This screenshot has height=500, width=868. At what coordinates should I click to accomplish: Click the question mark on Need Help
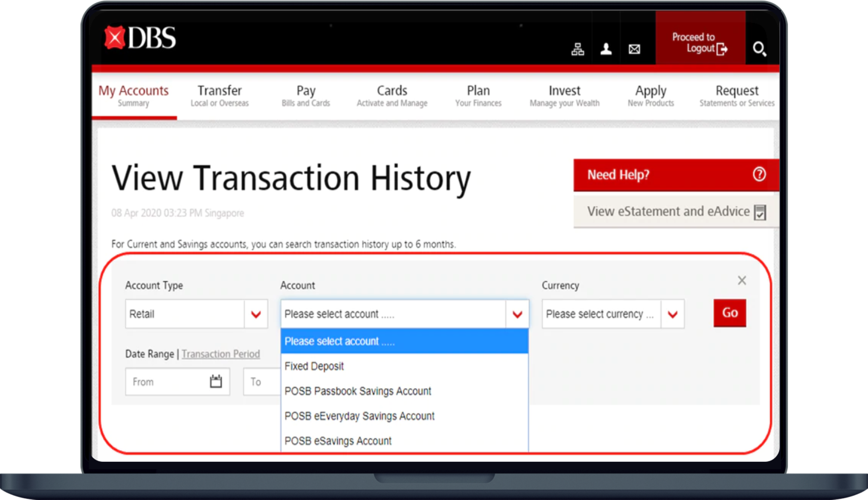pyautogui.click(x=759, y=175)
